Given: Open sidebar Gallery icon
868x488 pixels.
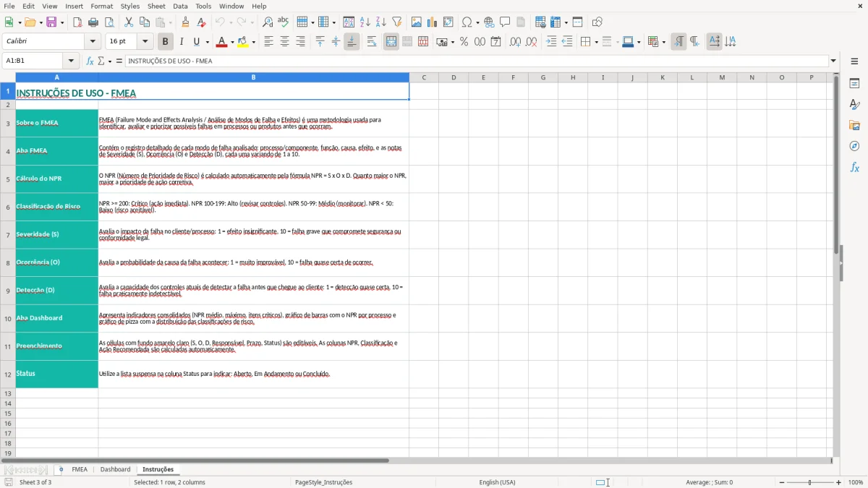Looking at the screenshot, I should pos(854,126).
